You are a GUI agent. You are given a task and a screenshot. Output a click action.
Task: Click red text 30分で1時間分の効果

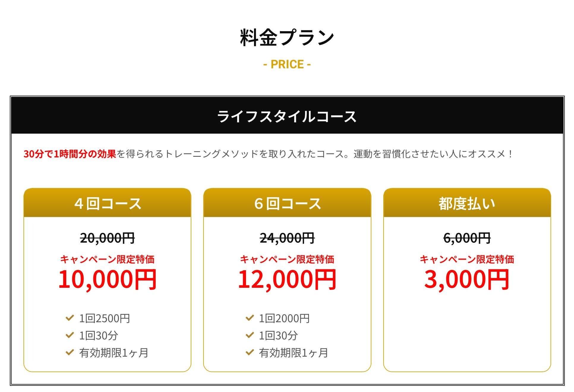(70, 154)
